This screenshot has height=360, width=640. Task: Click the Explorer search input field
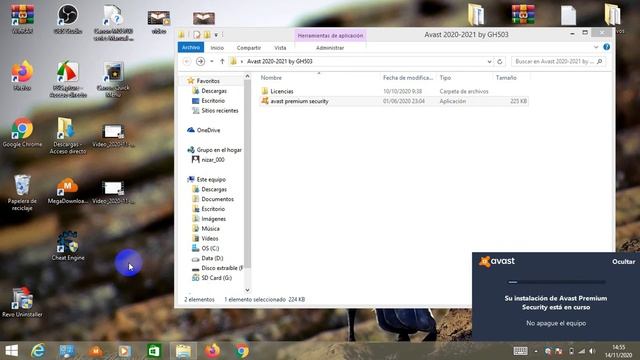click(553, 62)
